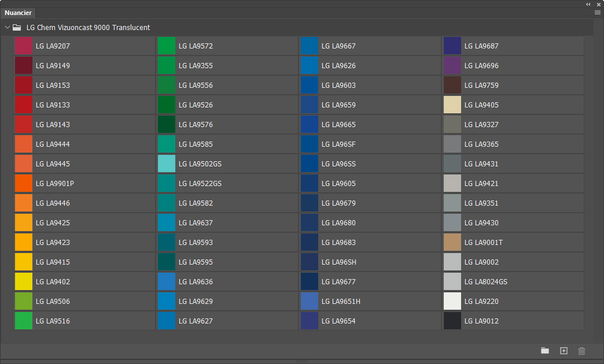This screenshot has width=604, height=364.
Task: Click the 'LG LA9629' swatch name
Action: pyautogui.click(x=196, y=301)
